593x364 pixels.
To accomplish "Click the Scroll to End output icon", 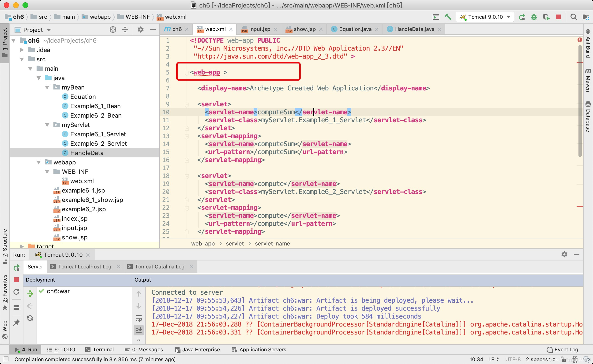I will 139,330.
